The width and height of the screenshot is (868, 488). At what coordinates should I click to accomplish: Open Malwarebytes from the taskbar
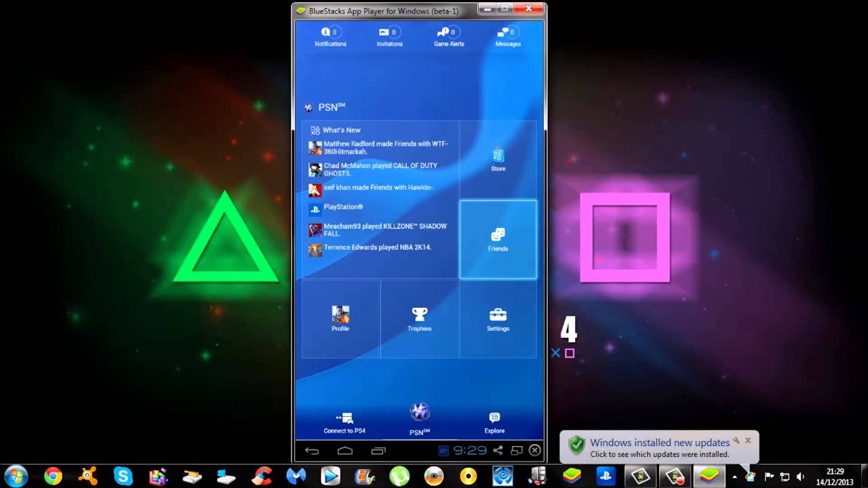pos(296,476)
